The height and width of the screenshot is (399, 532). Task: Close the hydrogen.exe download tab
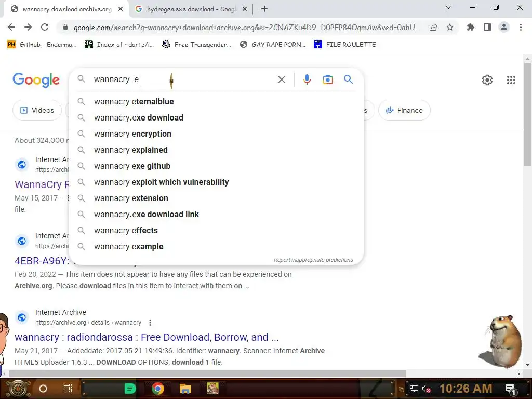(x=245, y=9)
